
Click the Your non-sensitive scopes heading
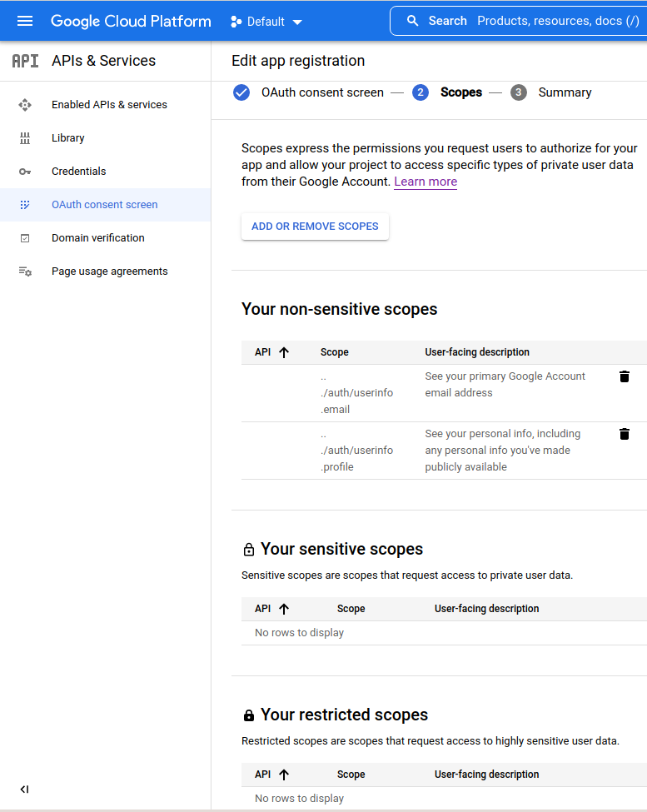pos(340,309)
